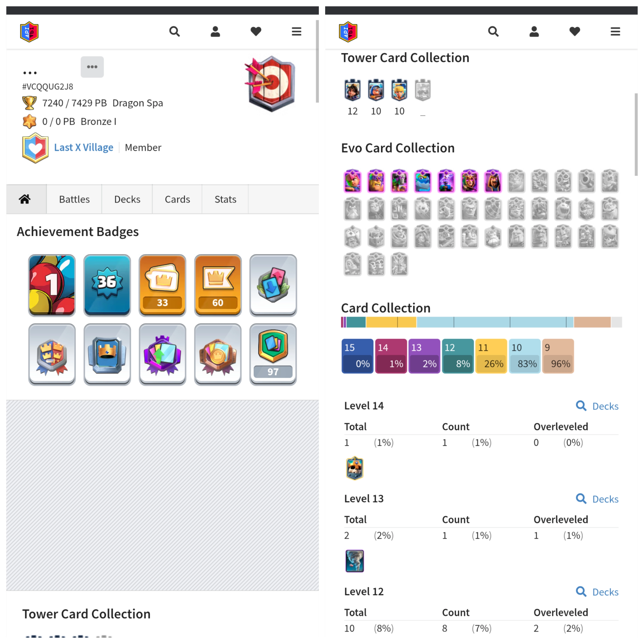Image resolution: width=644 pixels, height=644 pixels.
Task: Click the search icon in left header
Action: click(x=174, y=32)
